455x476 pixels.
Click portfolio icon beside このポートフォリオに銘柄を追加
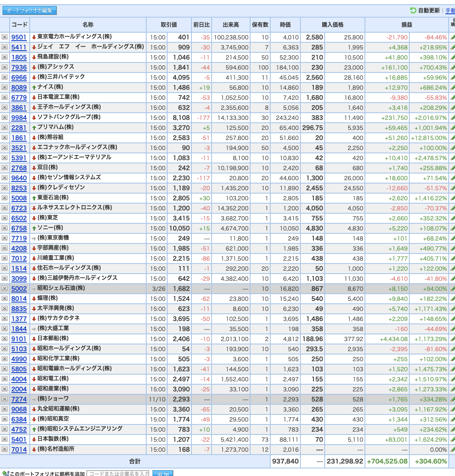pos(5,473)
